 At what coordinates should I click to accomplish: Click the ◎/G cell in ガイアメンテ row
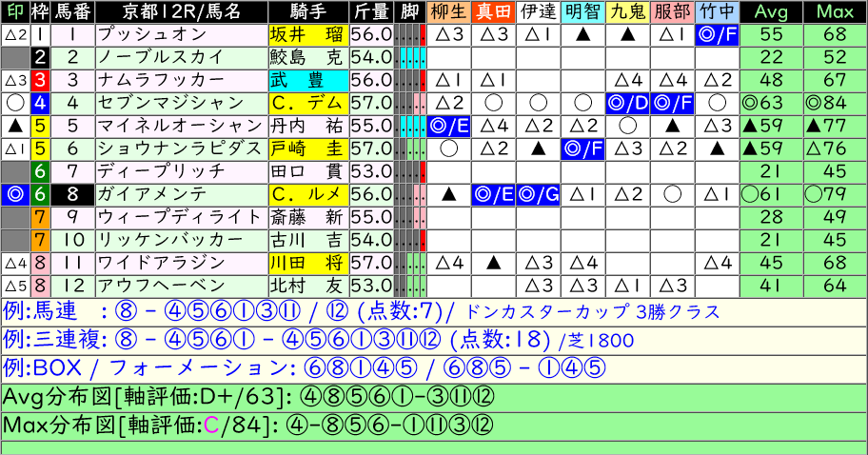(x=538, y=194)
